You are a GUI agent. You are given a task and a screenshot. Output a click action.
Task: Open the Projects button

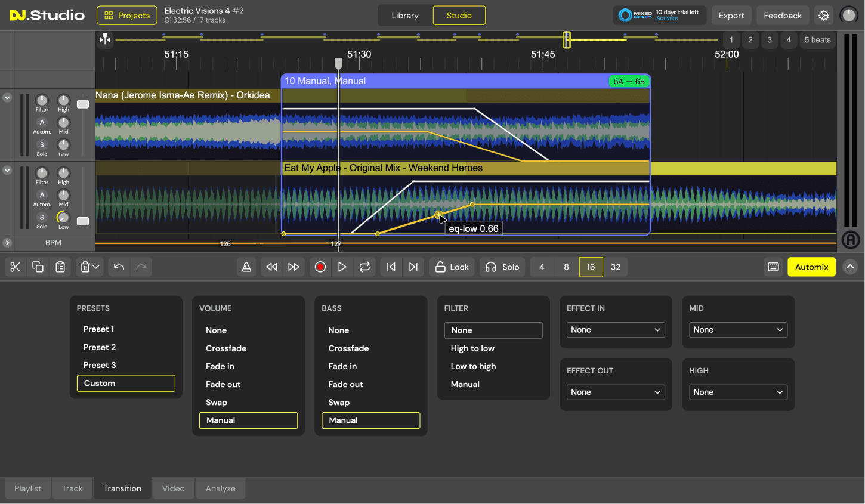point(127,16)
